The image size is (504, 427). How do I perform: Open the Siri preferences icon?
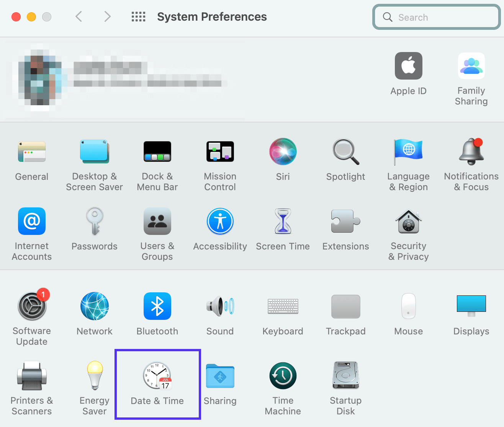[283, 152]
